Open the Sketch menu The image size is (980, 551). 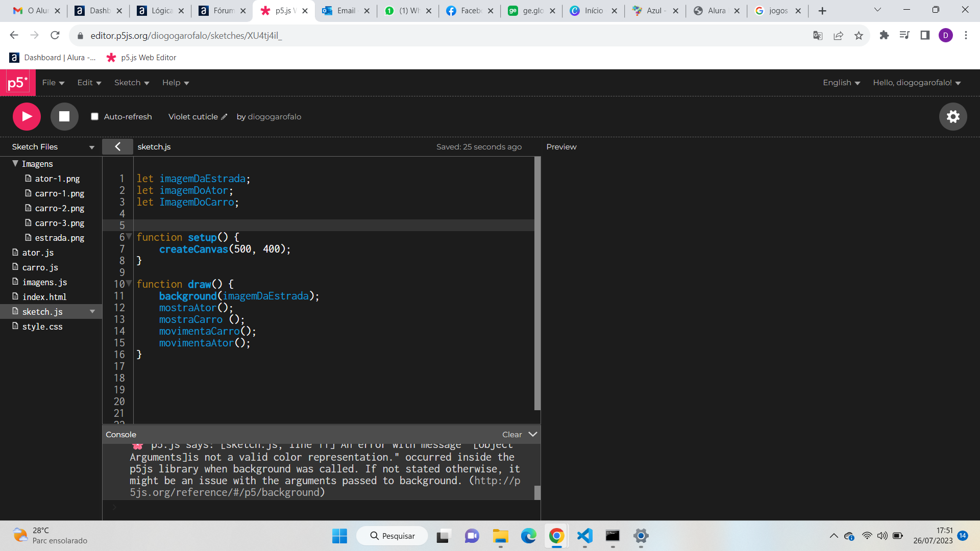[x=131, y=82]
